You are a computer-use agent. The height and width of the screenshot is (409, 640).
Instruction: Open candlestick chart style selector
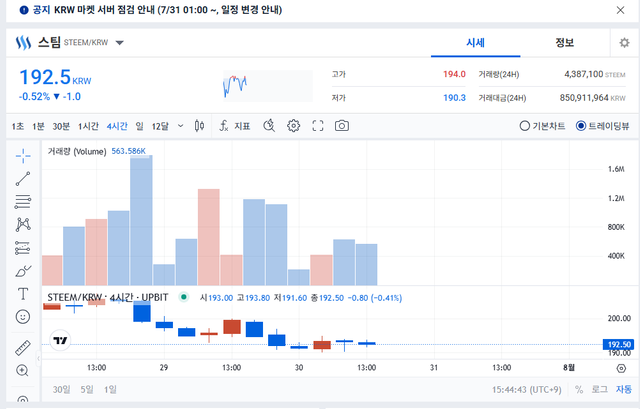pyautogui.click(x=199, y=126)
